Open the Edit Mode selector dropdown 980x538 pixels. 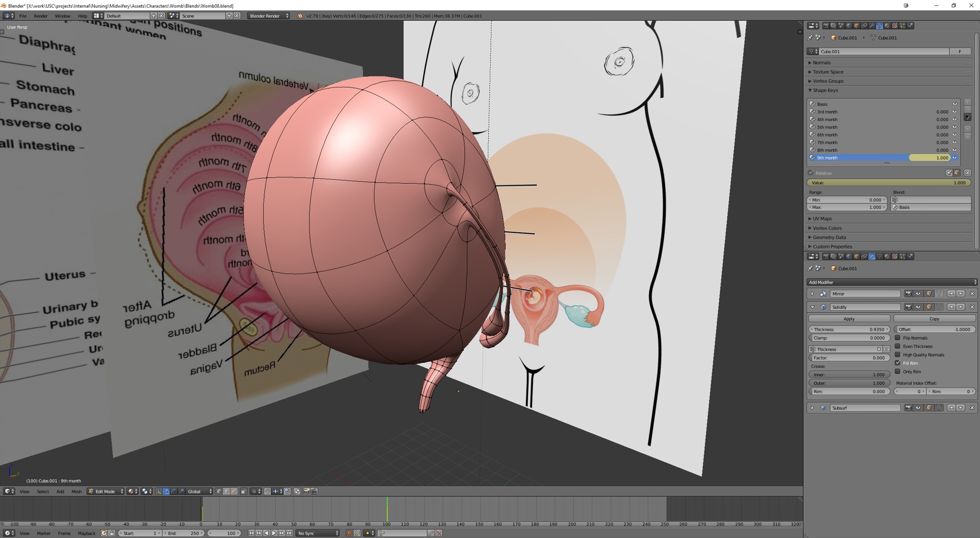click(106, 491)
